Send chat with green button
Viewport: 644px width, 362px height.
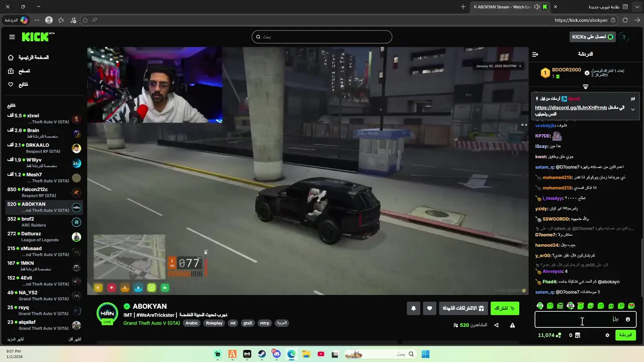point(625,335)
